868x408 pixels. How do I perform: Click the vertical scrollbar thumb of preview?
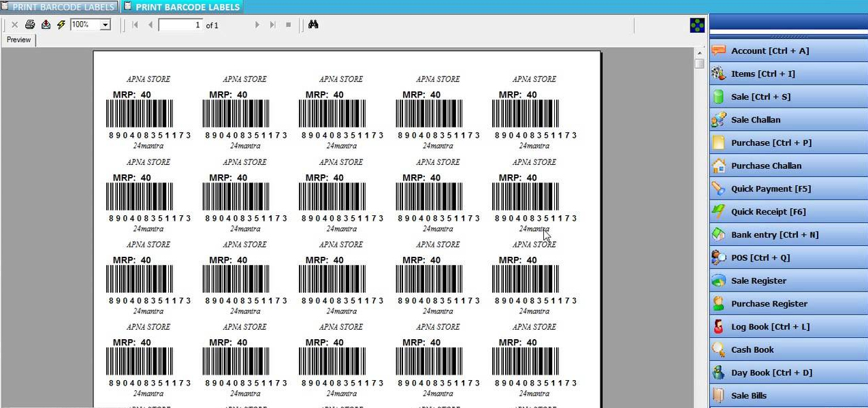pos(699,64)
